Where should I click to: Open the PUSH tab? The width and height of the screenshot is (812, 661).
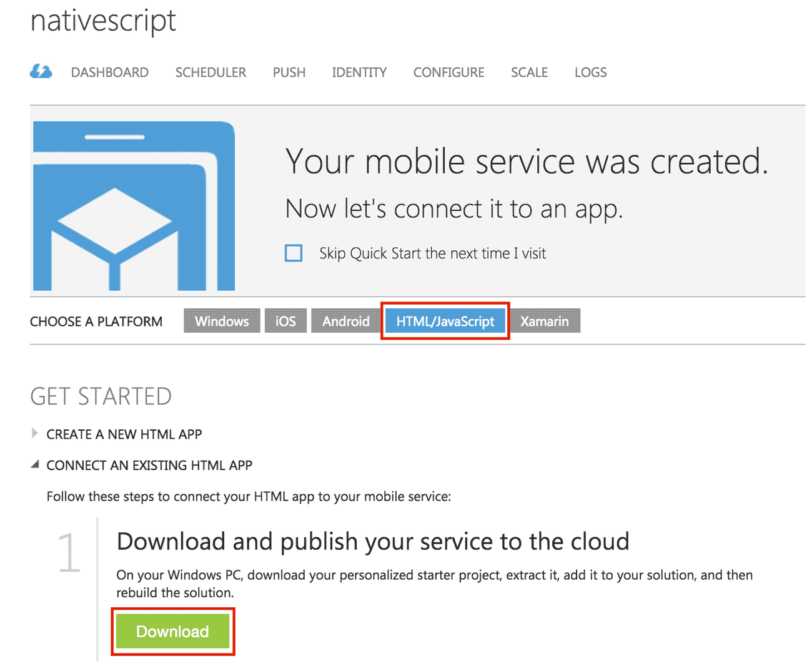[x=289, y=72]
